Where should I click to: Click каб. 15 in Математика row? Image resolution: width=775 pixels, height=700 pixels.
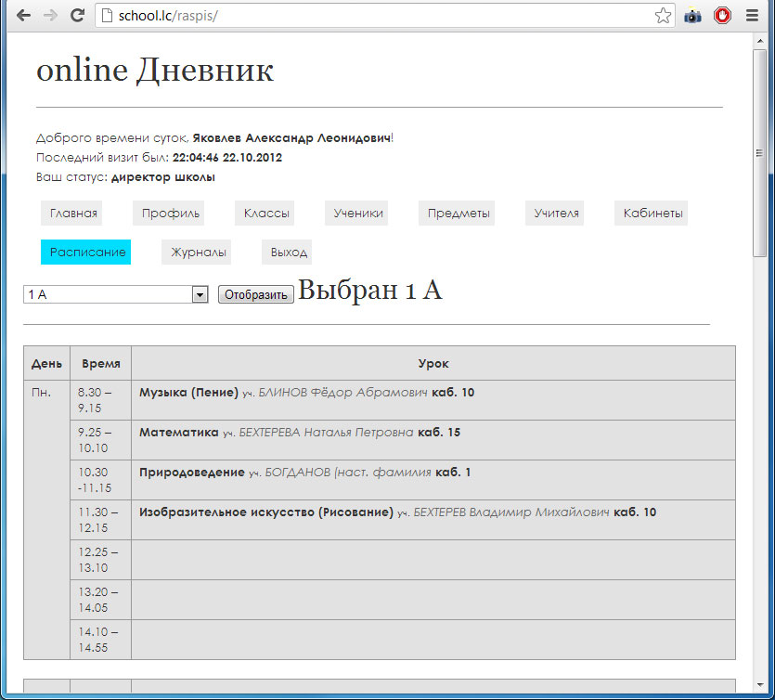pyautogui.click(x=439, y=432)
